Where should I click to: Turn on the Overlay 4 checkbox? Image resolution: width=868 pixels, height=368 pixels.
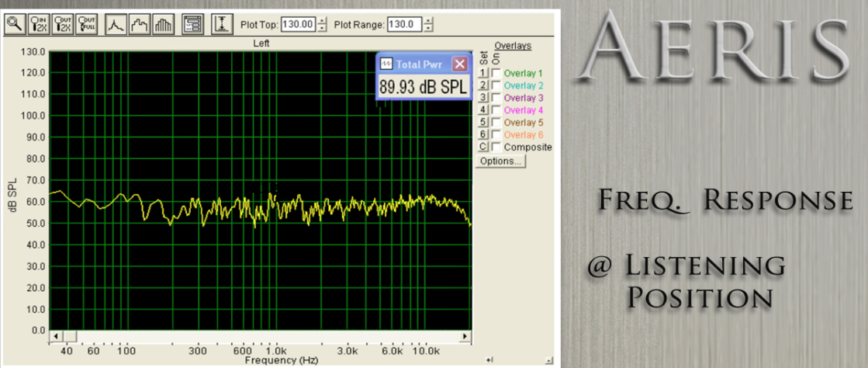pyautogui.click(x=496, y=110)
